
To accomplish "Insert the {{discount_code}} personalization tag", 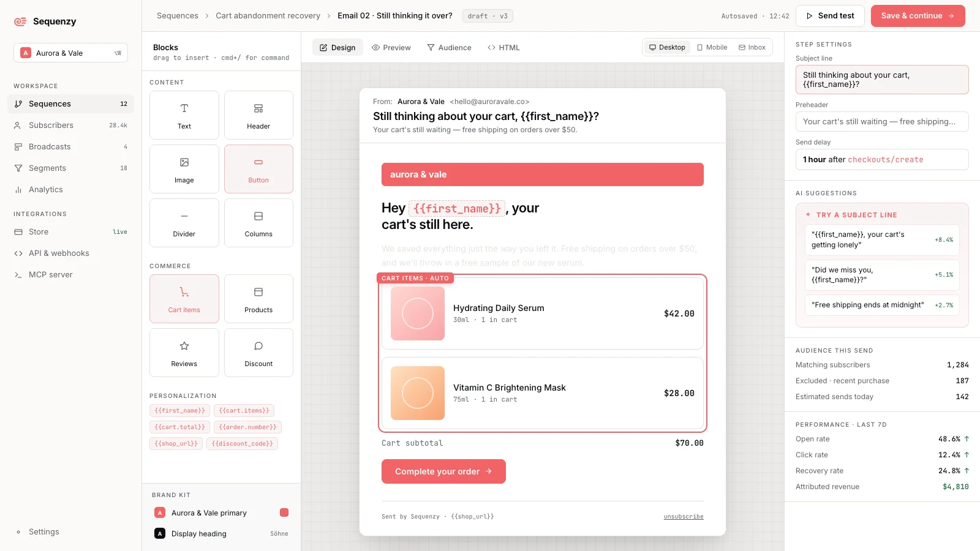I will [x=242, y=443].
